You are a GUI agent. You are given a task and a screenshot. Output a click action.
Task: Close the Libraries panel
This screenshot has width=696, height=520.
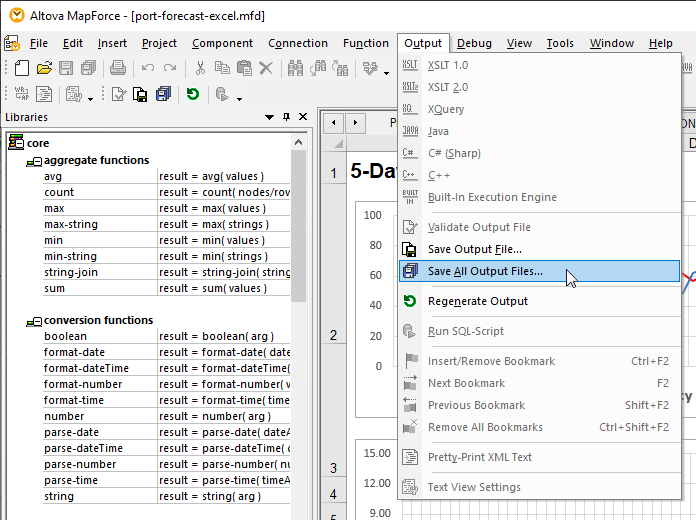point(303,118)
